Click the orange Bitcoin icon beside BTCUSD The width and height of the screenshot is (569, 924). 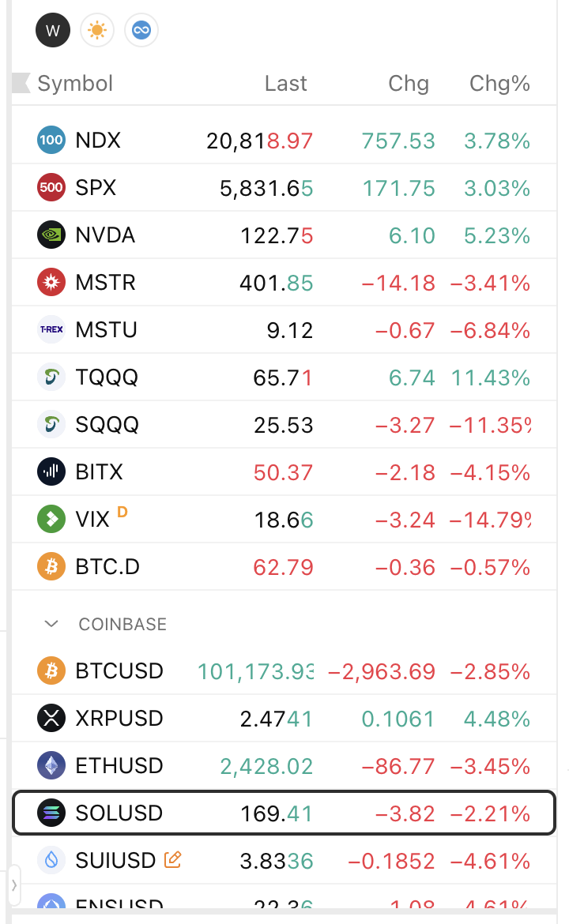51,671
